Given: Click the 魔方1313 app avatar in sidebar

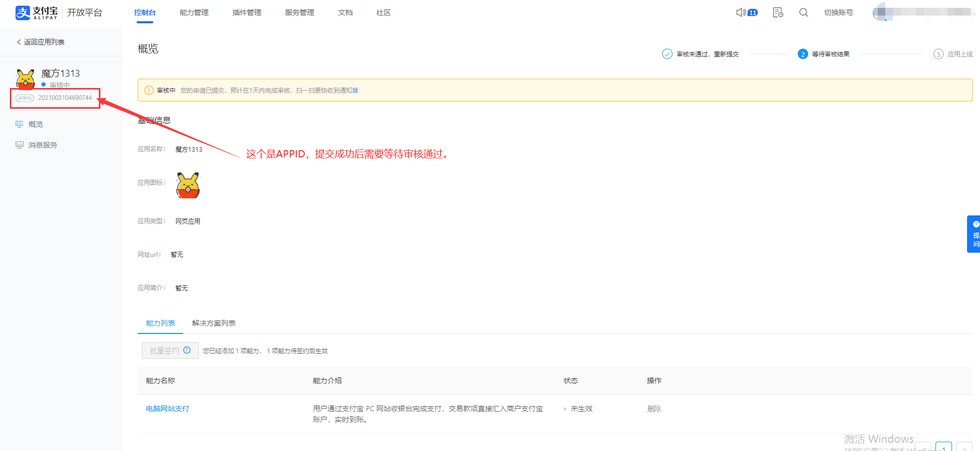Looking at the screenshot, I should [x=25, y=79].
